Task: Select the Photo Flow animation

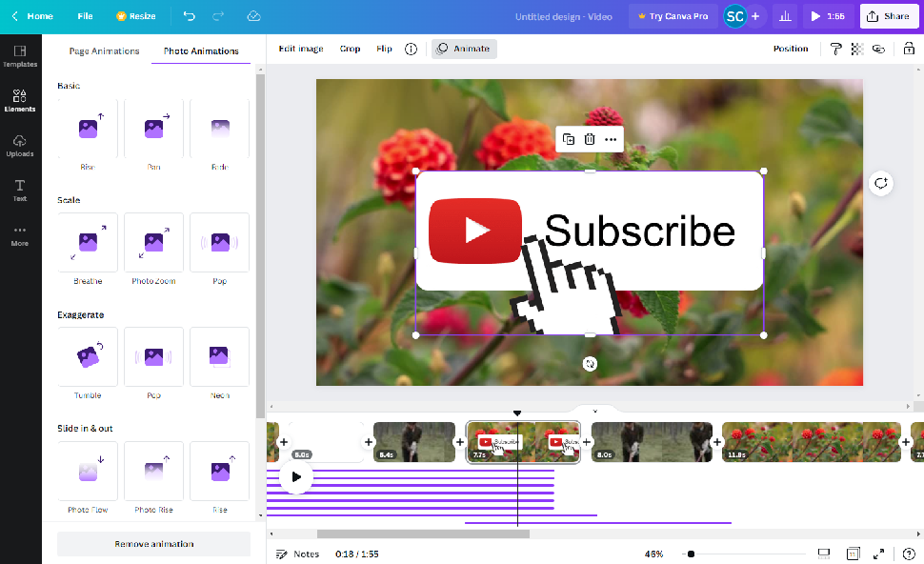Action: pyautogui.click(x=88, y=478)
